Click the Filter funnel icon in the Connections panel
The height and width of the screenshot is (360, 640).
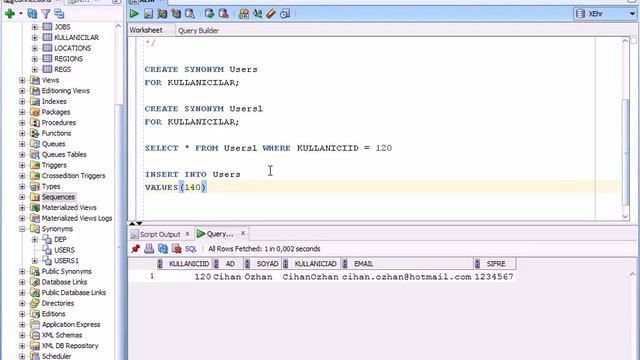pos(46,14)
